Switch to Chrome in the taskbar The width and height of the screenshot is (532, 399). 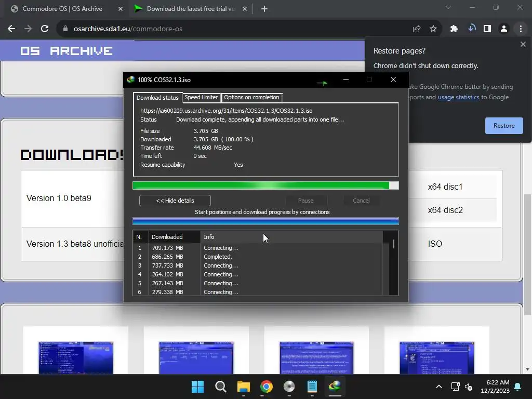[267, 387]
